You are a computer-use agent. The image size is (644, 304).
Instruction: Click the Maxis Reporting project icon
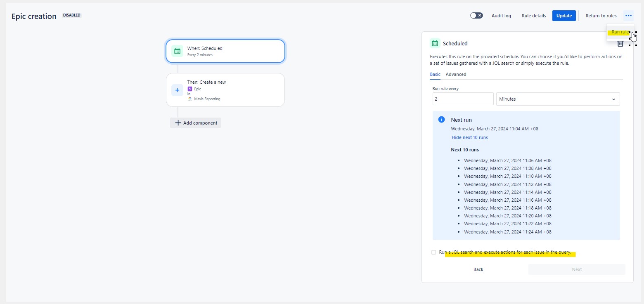190,99
